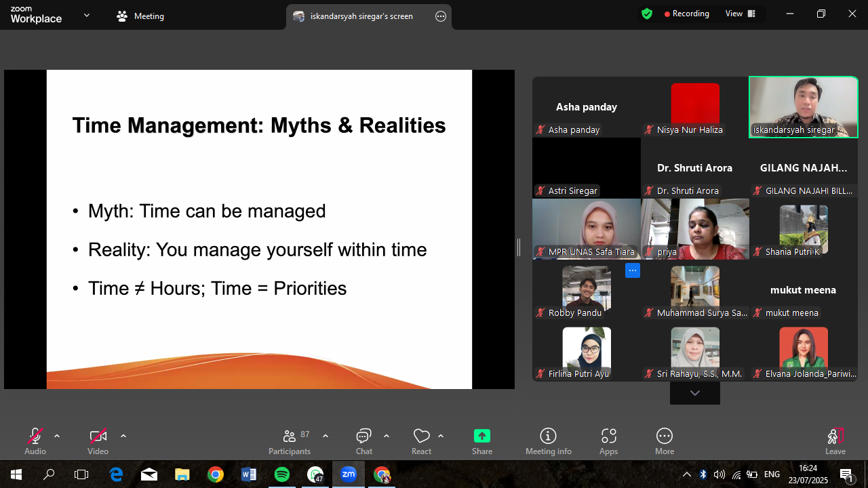Image resolution: width=868 pixels, height=488 pixels.
Task: Click the green encryption shield icon
Action: pyautogui.click(x=647, y=14)
